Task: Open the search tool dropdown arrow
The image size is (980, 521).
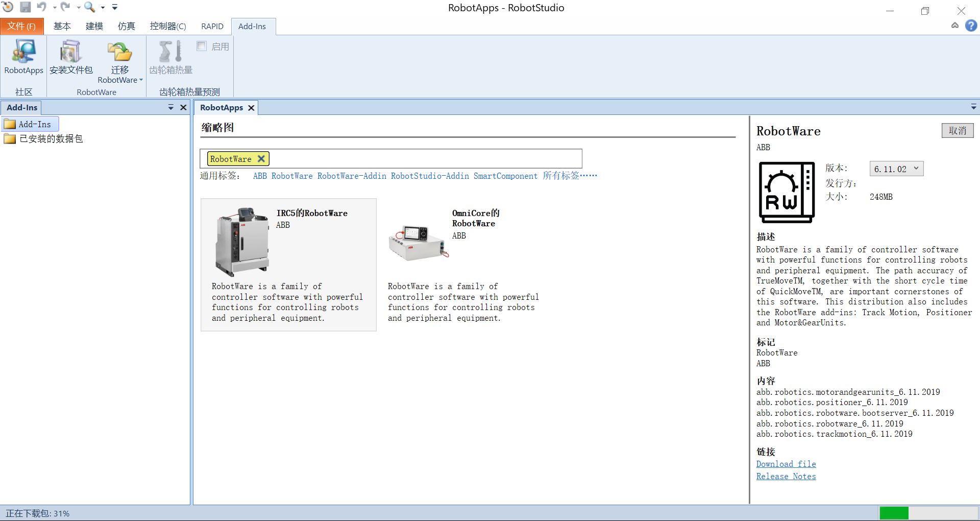Action: 103,7
